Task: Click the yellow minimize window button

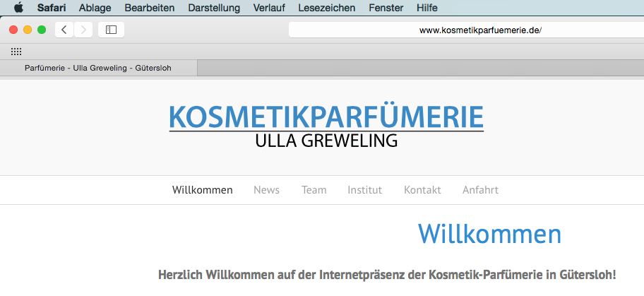Action: 28,30
